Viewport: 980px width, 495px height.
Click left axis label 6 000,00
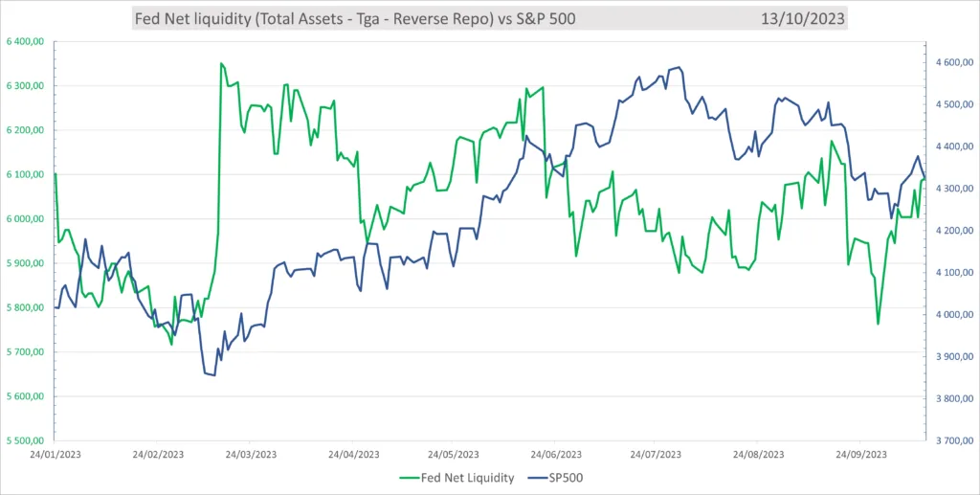pyautogui.click(x=24, y=219)
